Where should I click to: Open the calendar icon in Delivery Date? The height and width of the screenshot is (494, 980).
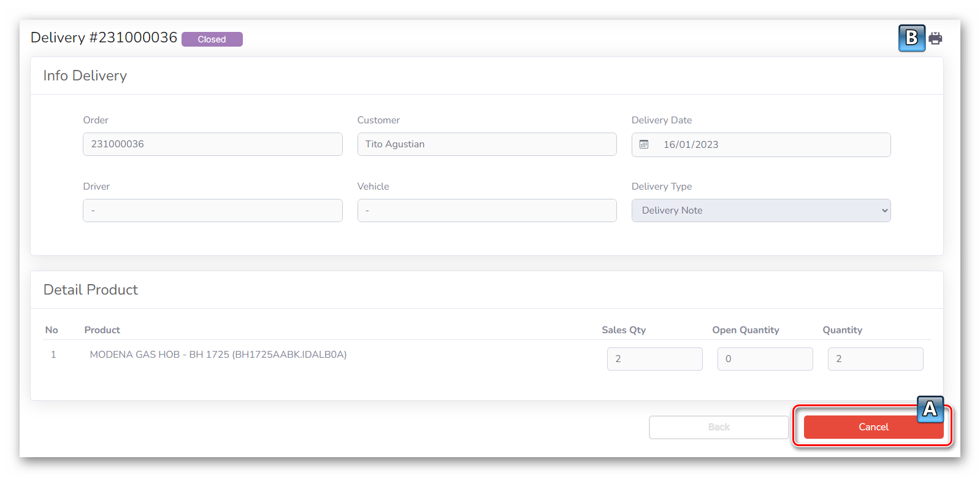point(644,145)
